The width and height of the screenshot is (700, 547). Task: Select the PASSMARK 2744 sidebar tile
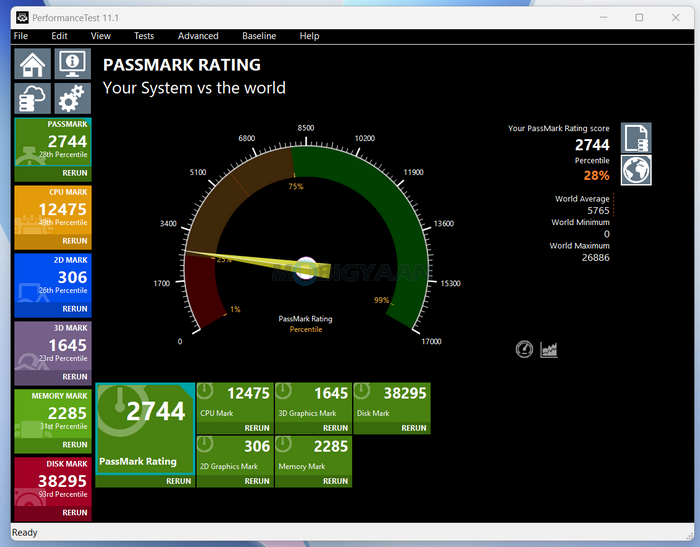(53, 142)
